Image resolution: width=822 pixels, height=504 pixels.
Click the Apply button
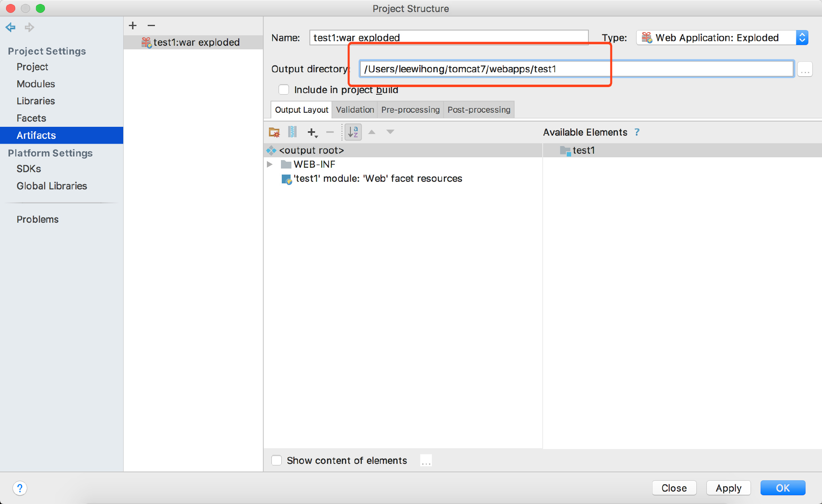click(728, 488)
